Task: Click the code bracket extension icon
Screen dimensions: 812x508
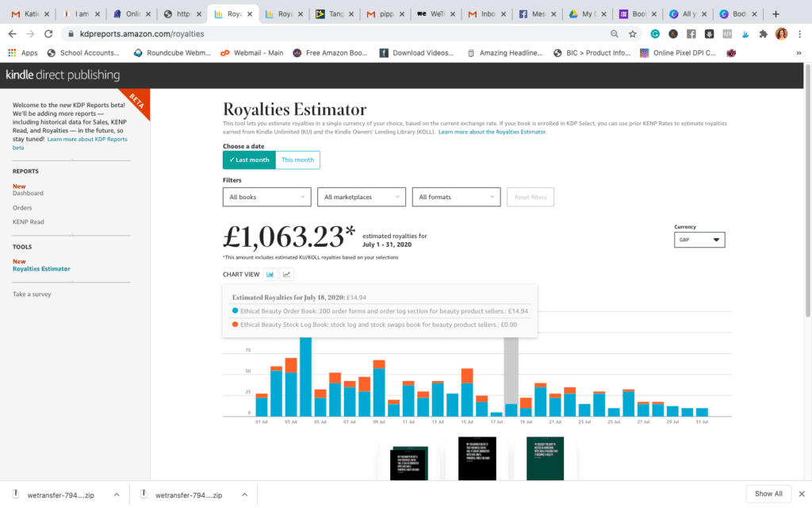Action: pos(727,33)
